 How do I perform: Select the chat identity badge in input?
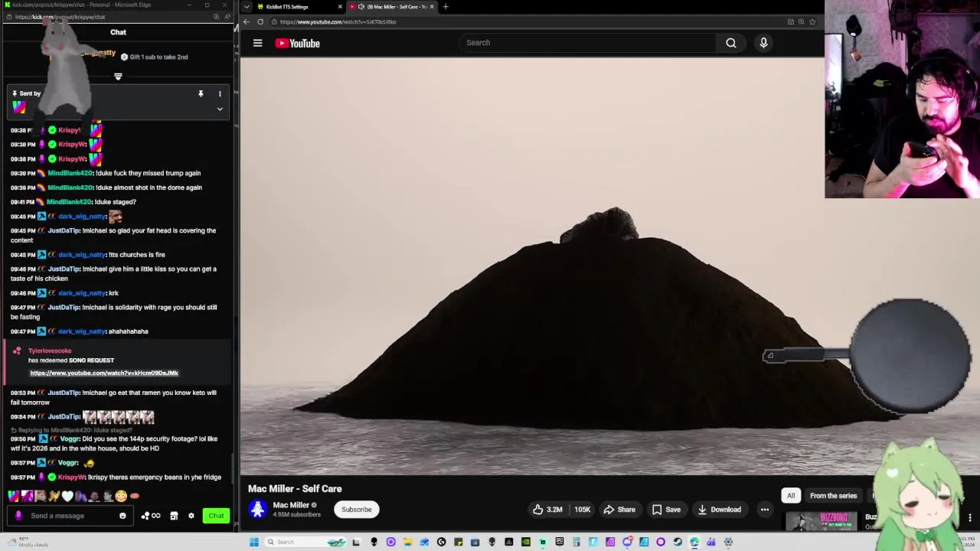pyautogui.click(x=18, y=516)
